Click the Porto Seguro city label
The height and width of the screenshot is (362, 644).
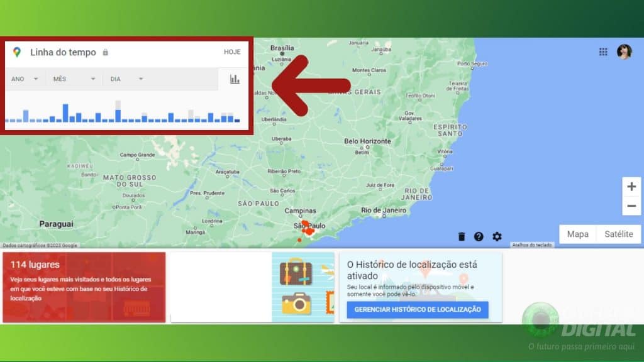472,63
